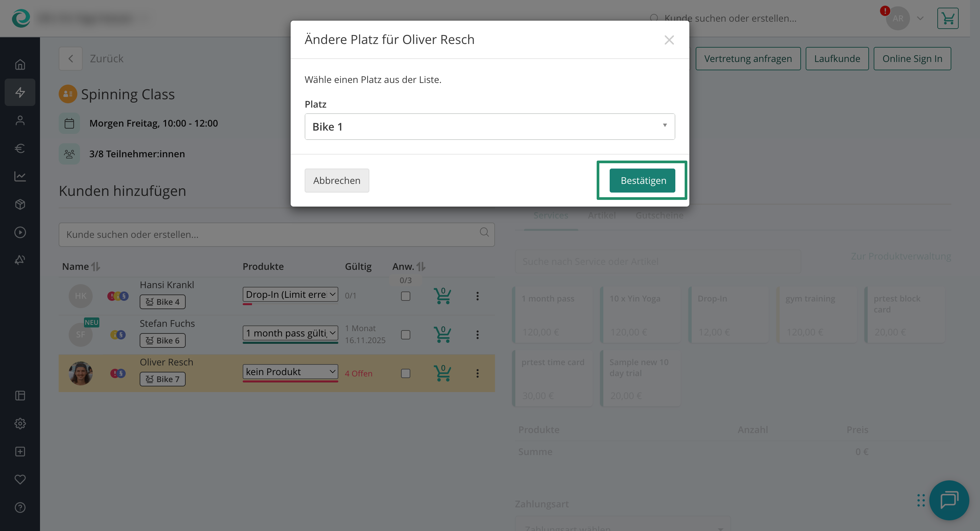Switch to the Artikel tab
This screenshot has width=980, height=531.
pos(601,215)
